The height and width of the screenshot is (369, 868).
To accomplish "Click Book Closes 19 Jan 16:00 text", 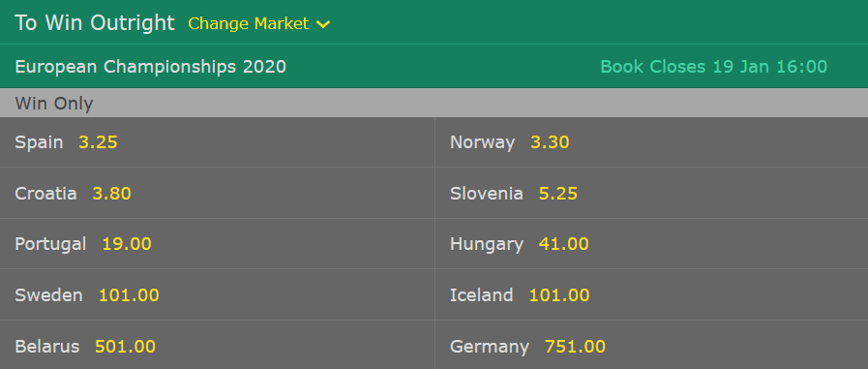I will [x=713, y=67].
